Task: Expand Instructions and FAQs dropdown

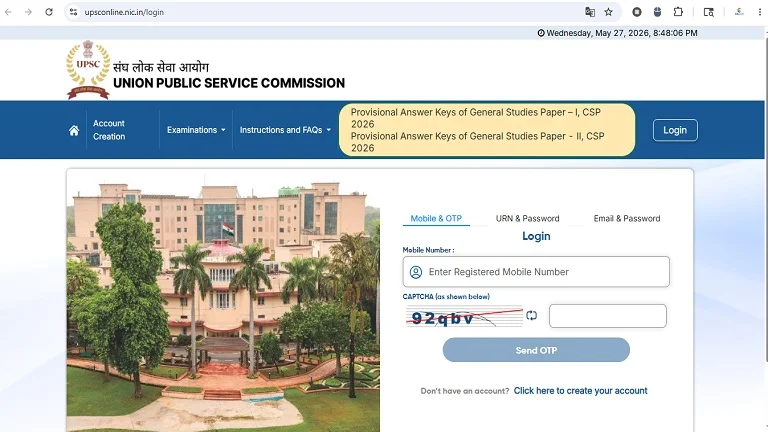Action: (285, 130)
